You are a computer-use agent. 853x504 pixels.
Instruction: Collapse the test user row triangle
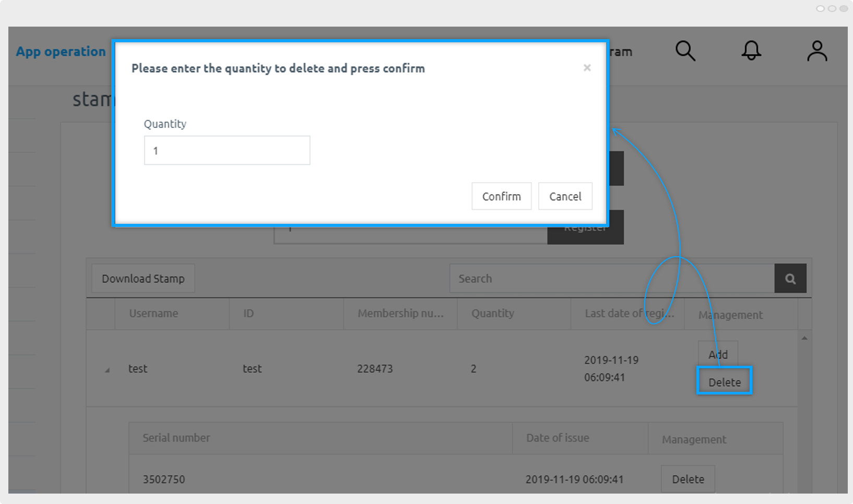pyautogui.click(x=107, y=370)
